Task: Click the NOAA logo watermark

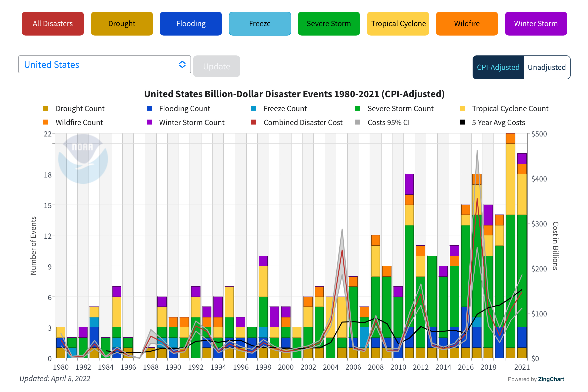Action: [x=83, y=159]
